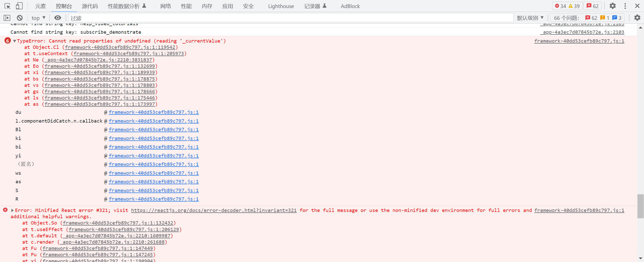Open the 记录器 tab

pyautogui.click(x=315, y=6)
